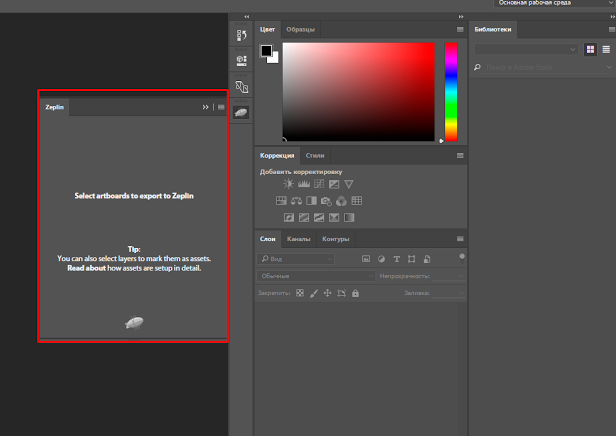Collapse the Color panel column double arrows
This screenshot has height=436, width=616.
pyautogui.click(x=461, y=16)
